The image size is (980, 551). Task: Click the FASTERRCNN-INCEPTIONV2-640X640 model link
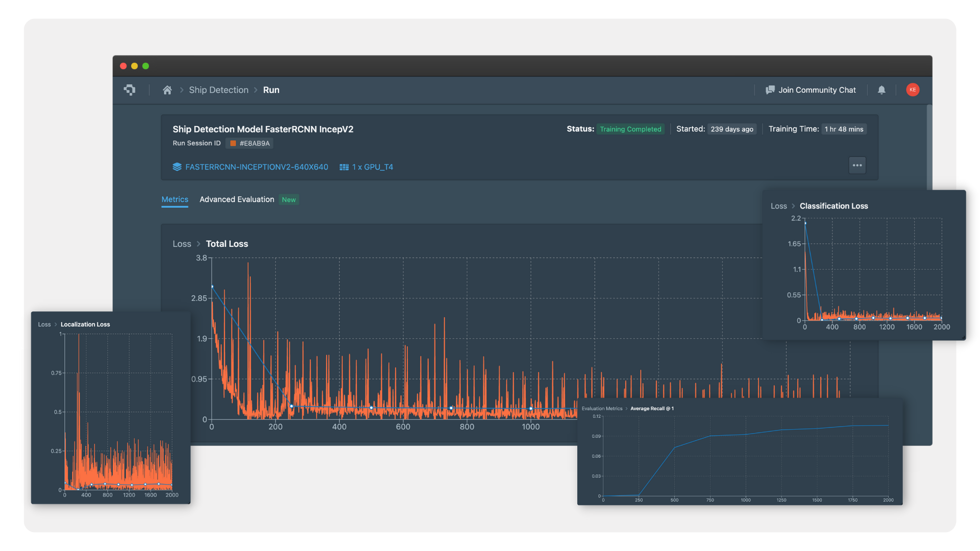point(256,167)
